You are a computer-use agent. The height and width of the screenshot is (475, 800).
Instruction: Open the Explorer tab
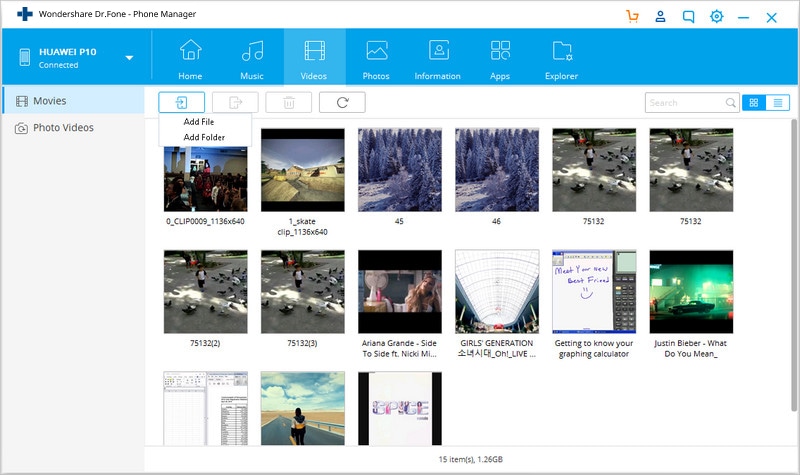(x=561, y=59)
